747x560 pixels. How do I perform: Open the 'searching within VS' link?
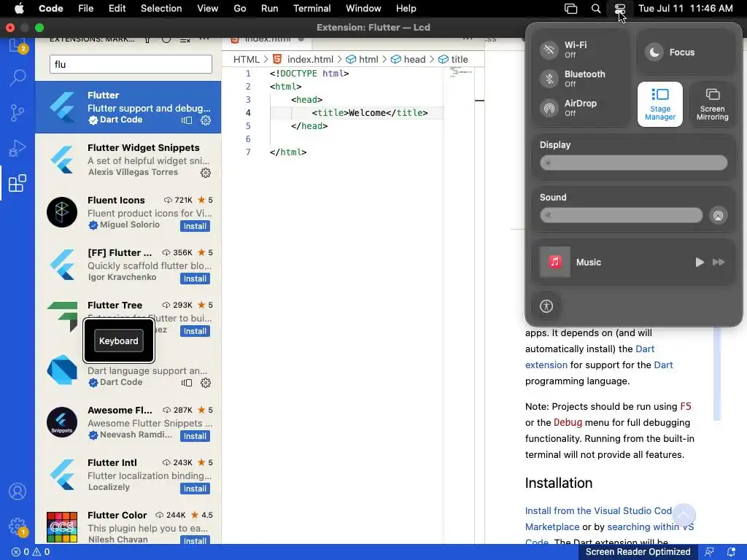point(650,526)
